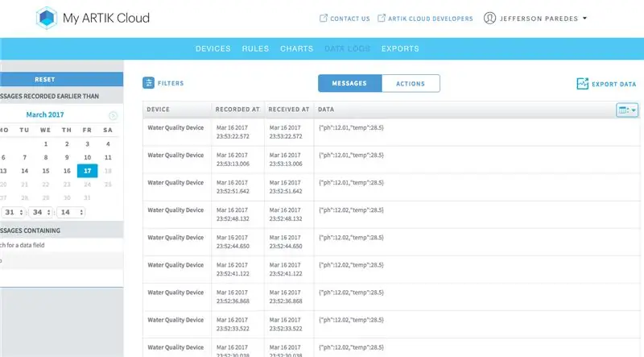644x357 pixels.
Task: Switch to the Actions view
Action: point(411,83)
